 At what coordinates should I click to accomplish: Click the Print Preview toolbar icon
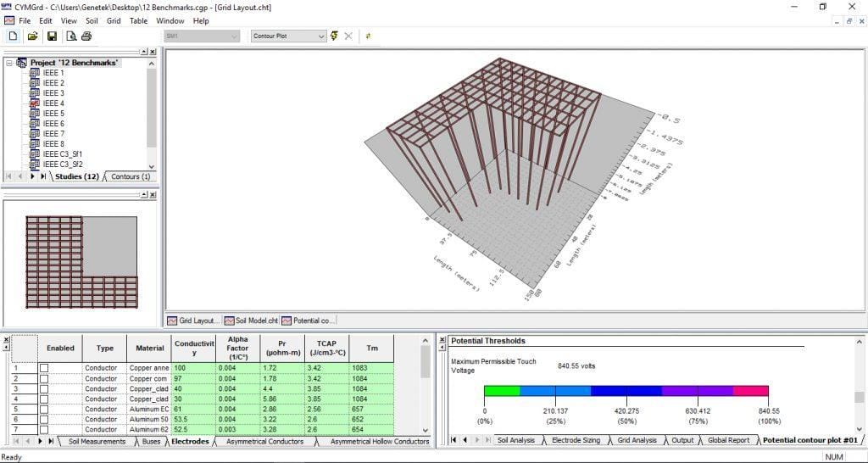(71, 36)
